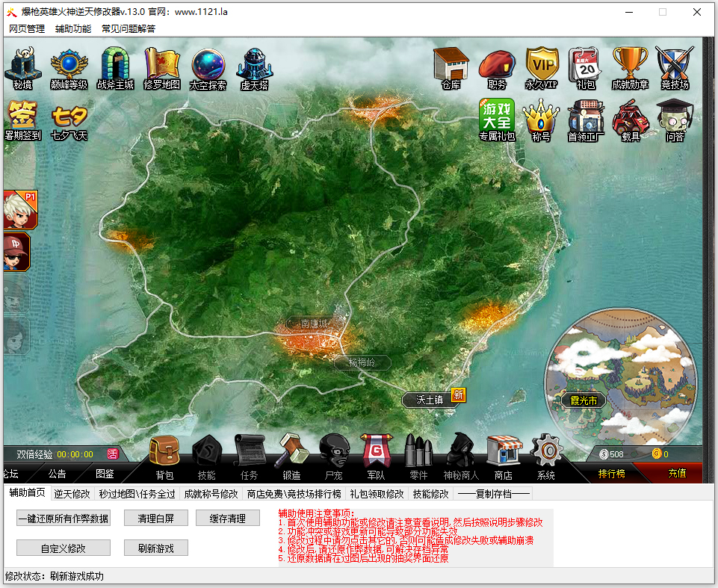Switch to the 逆天修改 tab
This screenshot has height=588, width=718.
click(72, 494)
